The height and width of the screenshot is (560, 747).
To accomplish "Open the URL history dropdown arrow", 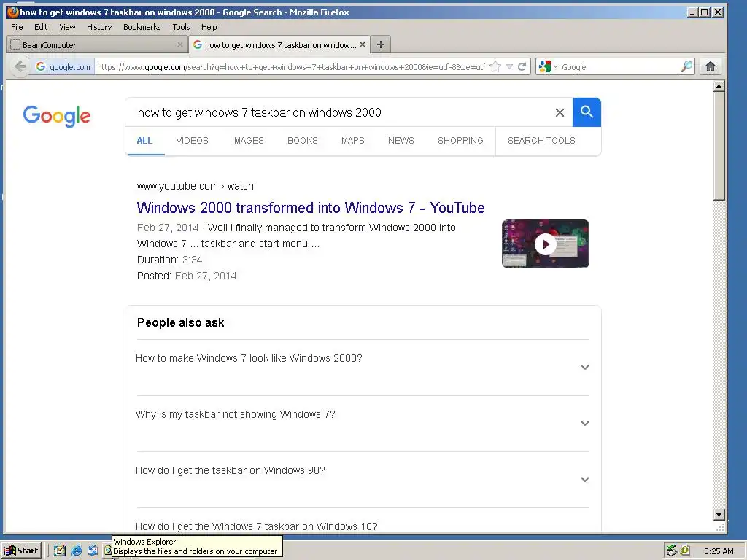I will point(508,66).
